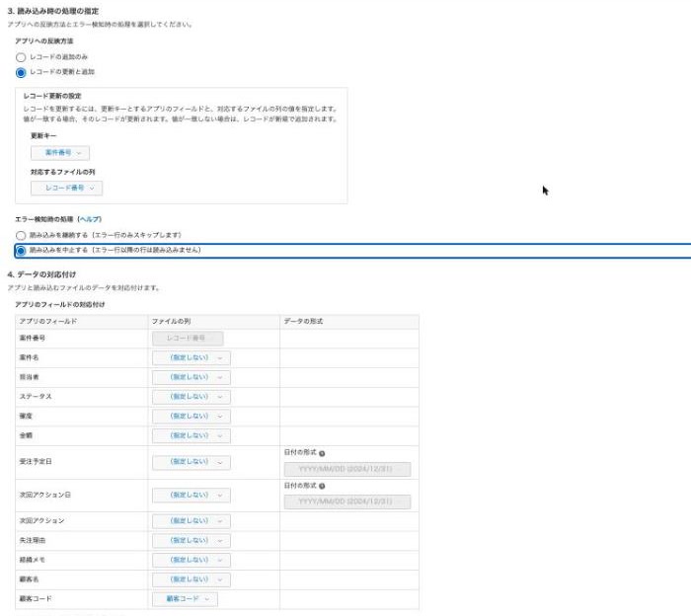The image size is (691, 616).
Task: Open the file column dropdown for 次回アクション
Action: [192, 521]
